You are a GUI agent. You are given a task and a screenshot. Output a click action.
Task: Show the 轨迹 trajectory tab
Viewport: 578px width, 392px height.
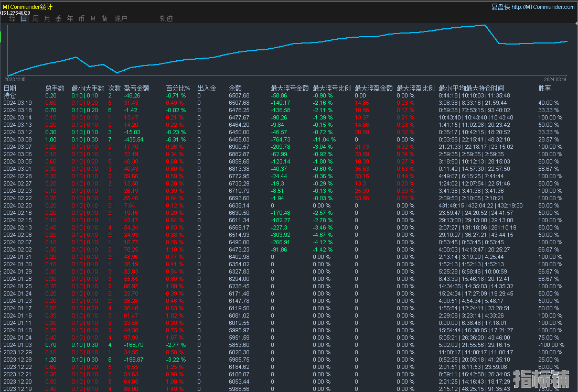pos(166,18)
